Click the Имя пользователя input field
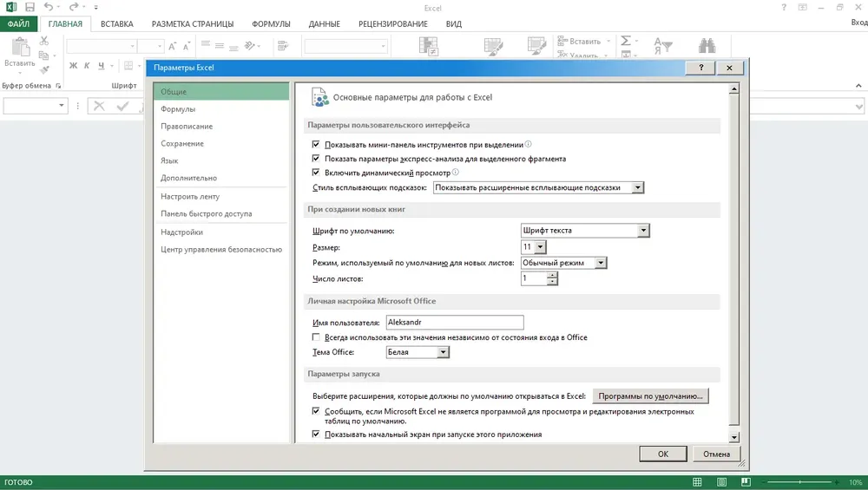Viewport: 868px width, 490px height. pos(455,323)
